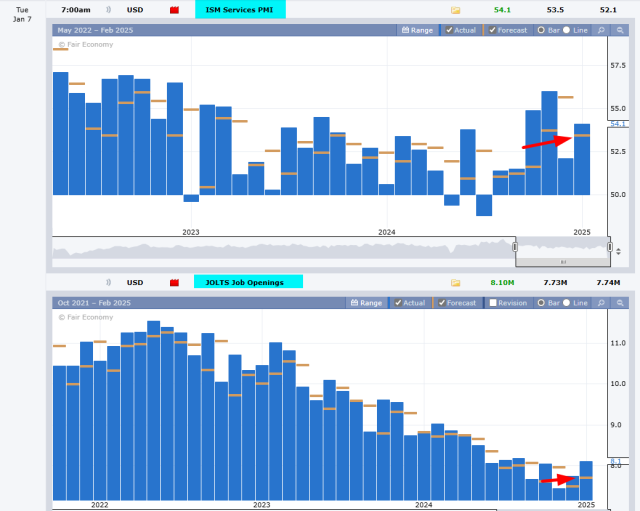This screenshot has height=511, width=640.
Task: Enable Revision checkbox on JOLTS chart
Action: 492,303
